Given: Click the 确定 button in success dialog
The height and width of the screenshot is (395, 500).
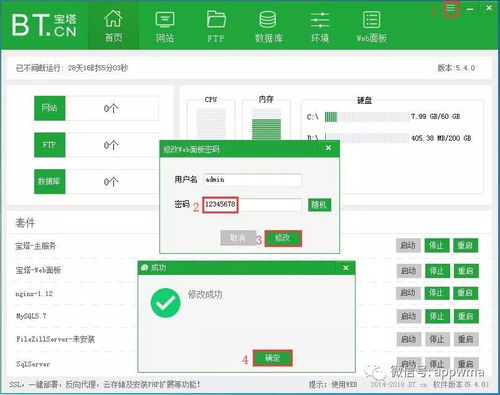Looking at the screenshot, I should click(x=272, y=358).
